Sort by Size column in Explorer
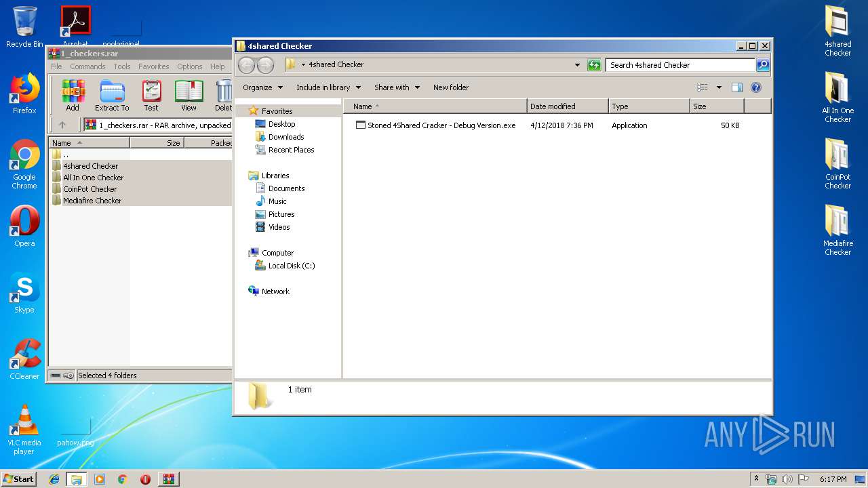Image resolution: width=868 pixels, height=488 pixels. 717,106
